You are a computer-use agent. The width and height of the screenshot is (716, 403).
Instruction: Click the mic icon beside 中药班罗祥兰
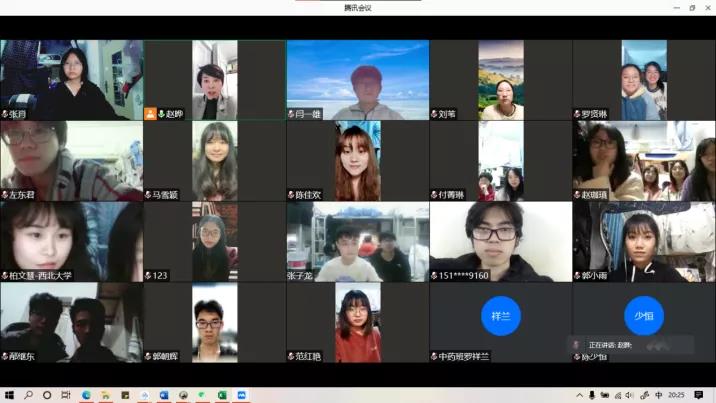click(435, 356)
